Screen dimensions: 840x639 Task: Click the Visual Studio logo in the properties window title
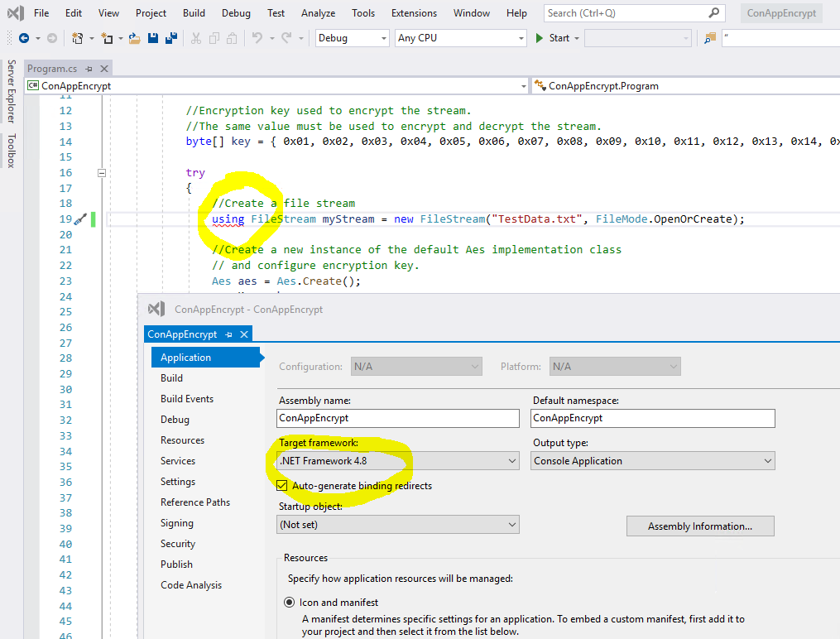coord(156,309)
